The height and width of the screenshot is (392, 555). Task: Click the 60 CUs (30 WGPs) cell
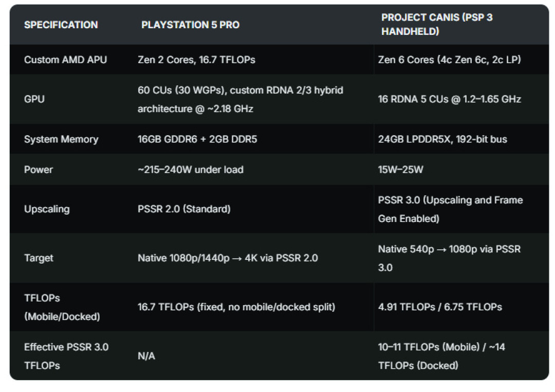pos(240,100)
